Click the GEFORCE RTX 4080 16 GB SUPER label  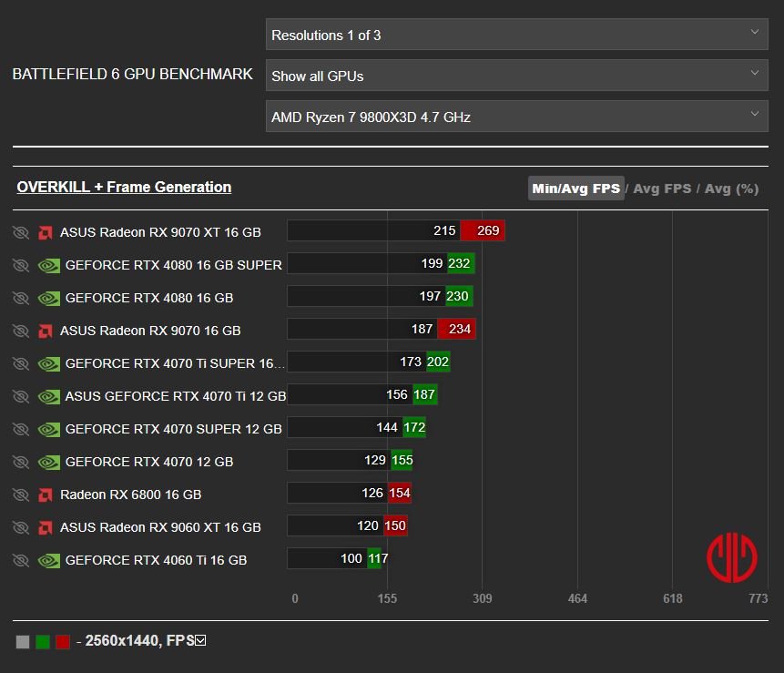coord(174,265)
